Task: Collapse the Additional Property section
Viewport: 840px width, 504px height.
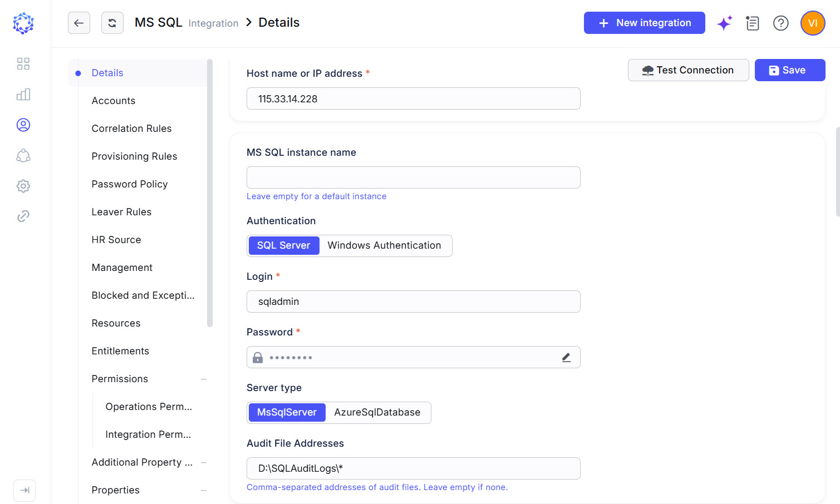Action: click(204, 462)
